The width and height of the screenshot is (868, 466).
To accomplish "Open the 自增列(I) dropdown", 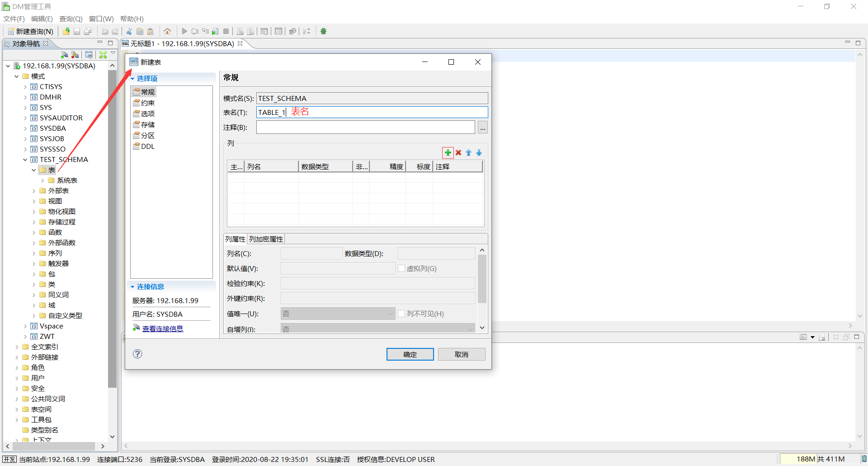I will (377, 329).
